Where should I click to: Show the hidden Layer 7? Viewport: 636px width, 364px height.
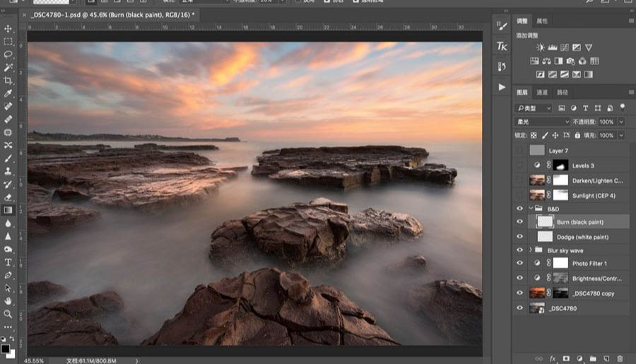tap(519, 151)
